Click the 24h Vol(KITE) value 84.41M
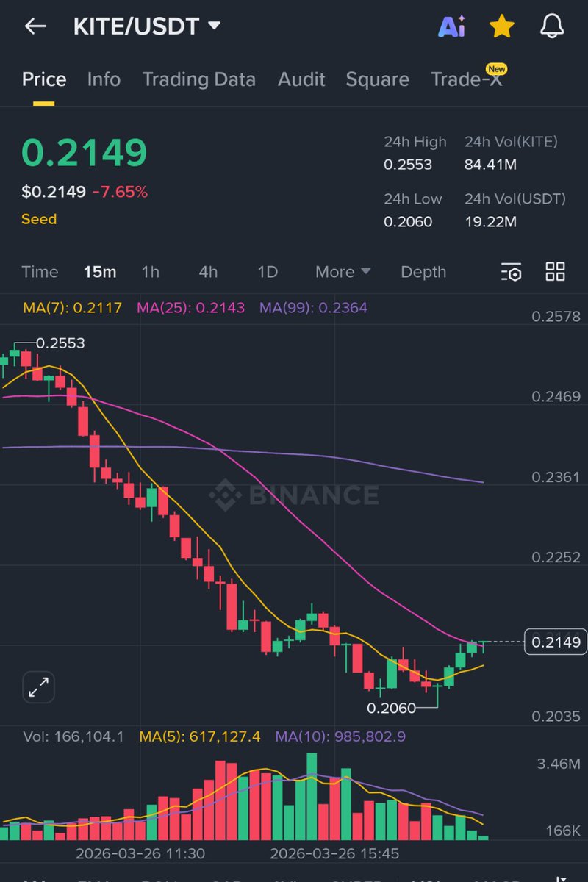 point(490,165)
